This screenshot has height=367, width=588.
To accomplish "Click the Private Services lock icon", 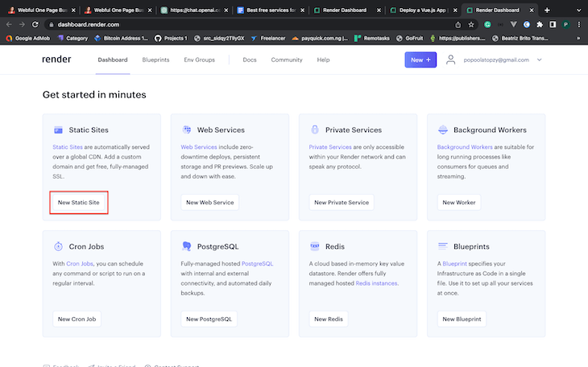I will pyautogui.click(x=315, y=130).
